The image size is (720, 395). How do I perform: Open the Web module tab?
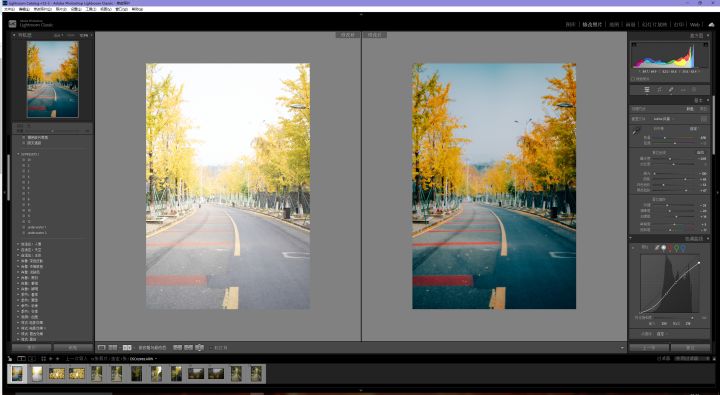pyautogui.click(x=695, y=24)
